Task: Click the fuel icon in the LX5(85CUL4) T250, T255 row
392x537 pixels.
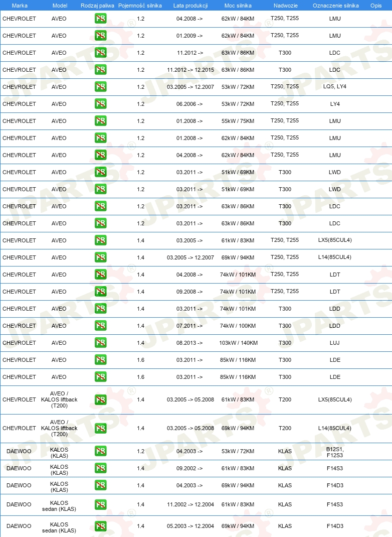Action: 101,240
